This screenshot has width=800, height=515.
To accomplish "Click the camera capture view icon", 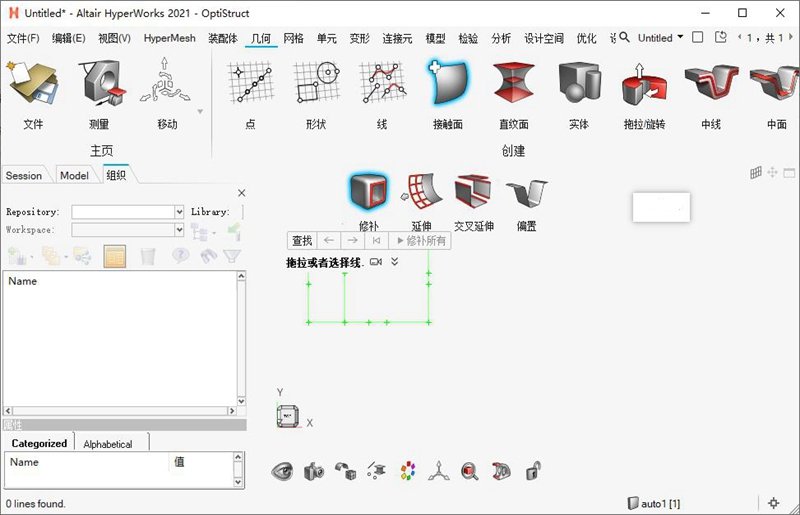I will tap(314, 471).
